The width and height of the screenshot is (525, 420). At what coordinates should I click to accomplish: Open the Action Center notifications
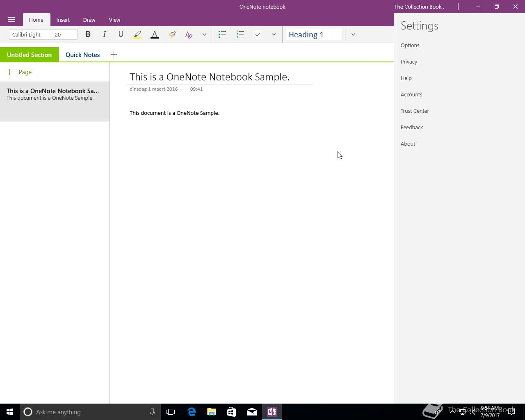tap(511, 412)
